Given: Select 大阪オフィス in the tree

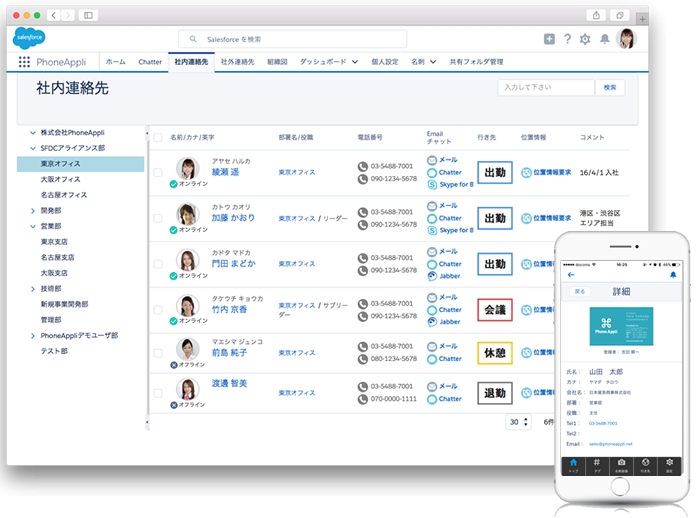Looking at the screenshot, I should pyautogui.click(x=60, y=180).
